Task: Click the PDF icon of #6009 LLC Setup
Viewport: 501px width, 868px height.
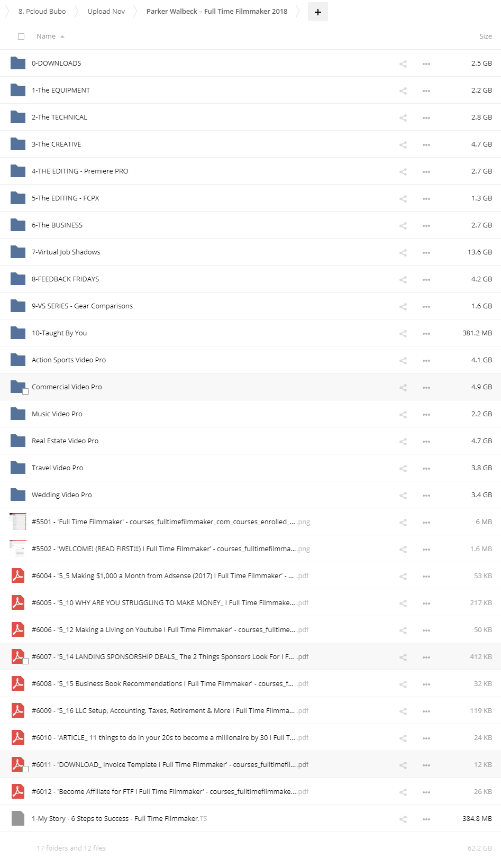Action: (x=18, y=710)
